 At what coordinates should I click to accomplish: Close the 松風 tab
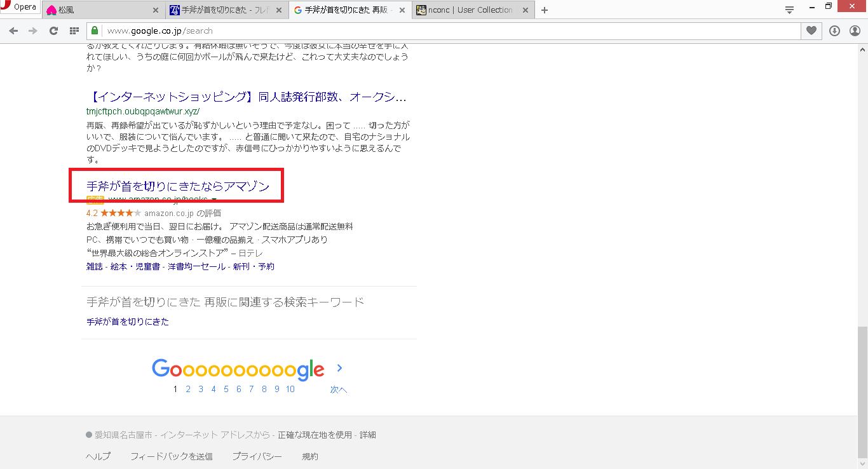pyautogui.click(x=156, y=10)
